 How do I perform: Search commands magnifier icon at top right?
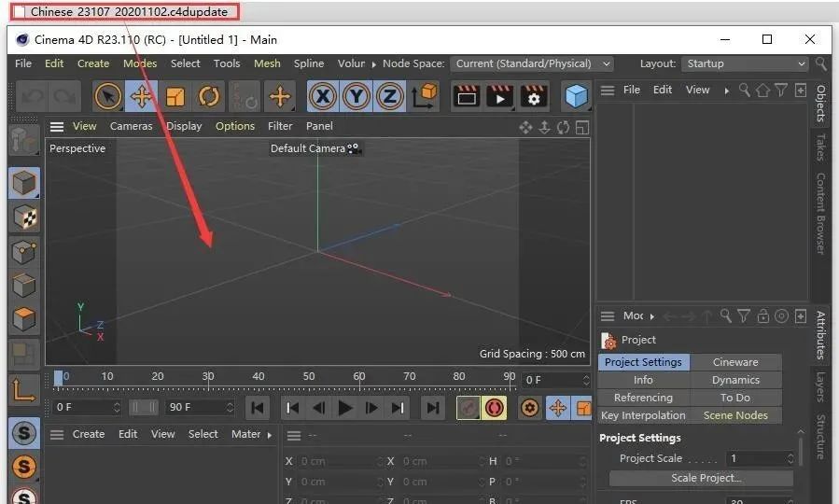tap(821, 63)
